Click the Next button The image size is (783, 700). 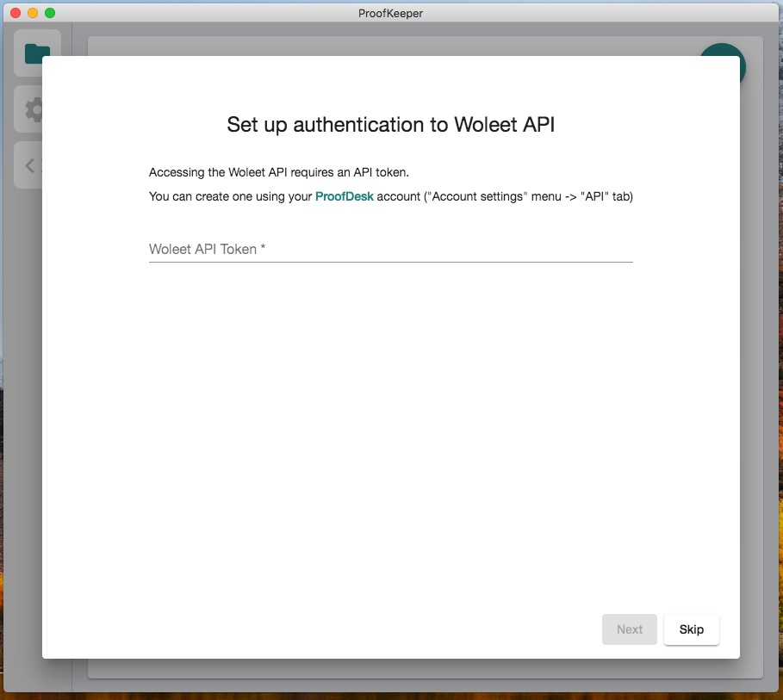629,629
